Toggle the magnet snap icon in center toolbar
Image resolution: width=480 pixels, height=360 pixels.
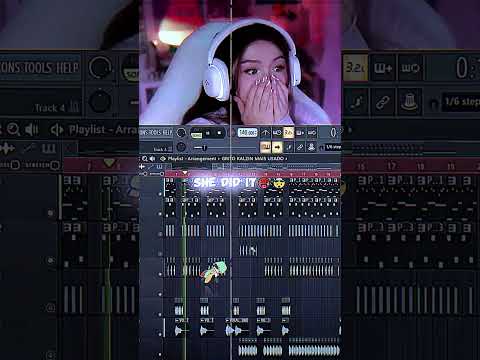coord(322,148)
